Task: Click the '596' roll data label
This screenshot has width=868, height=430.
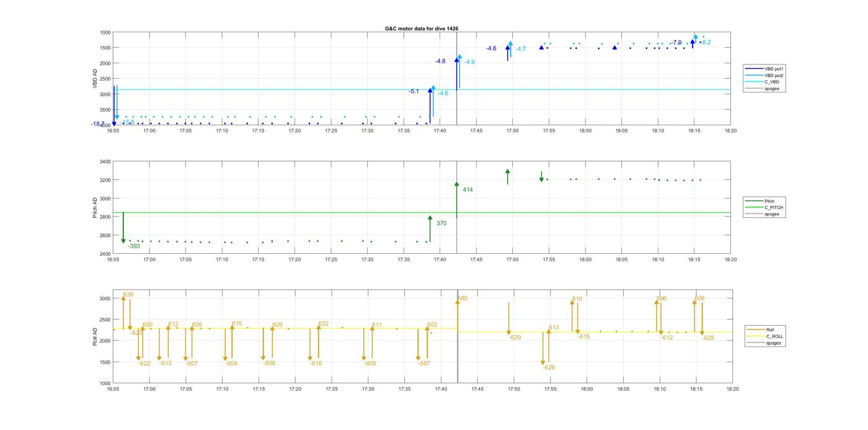Action: tap(662, 298)
